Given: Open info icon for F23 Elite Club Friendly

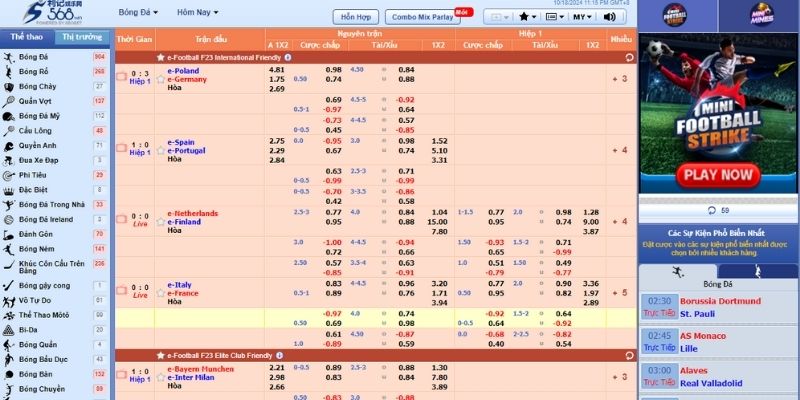Looking at the screenshot, I should pos(280,356).
